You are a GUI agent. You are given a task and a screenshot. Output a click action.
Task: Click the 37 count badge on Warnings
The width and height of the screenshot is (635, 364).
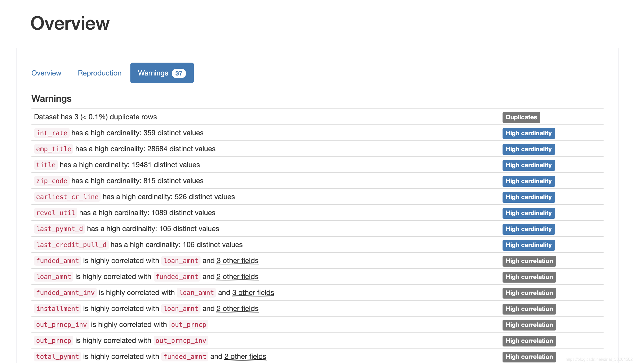coord(179,73)
